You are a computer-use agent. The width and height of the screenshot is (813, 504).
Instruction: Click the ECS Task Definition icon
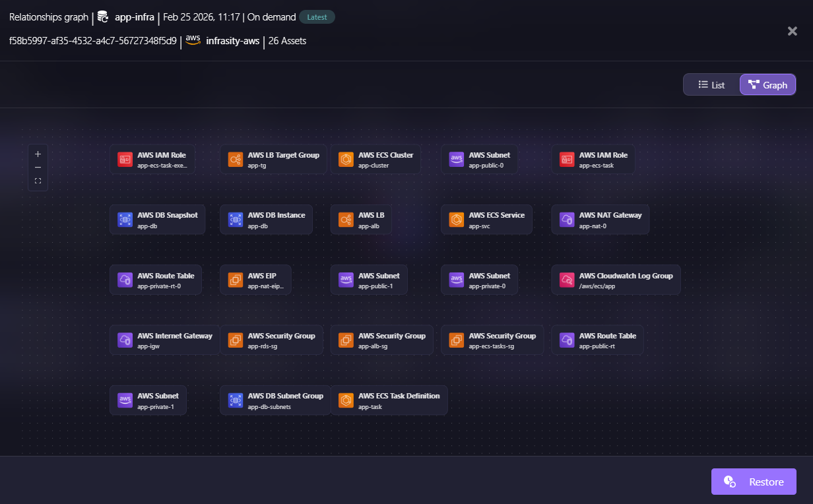[346, 400]
